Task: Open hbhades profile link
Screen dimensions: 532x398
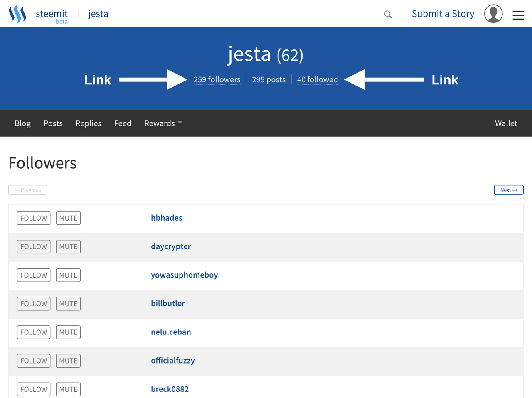Action: [x=167, y=218]
